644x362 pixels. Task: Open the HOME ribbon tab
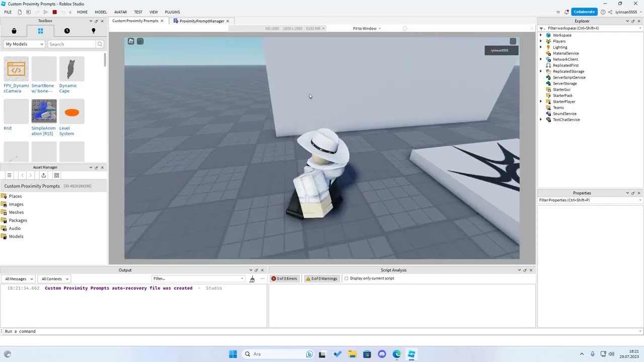coord(82,12)
